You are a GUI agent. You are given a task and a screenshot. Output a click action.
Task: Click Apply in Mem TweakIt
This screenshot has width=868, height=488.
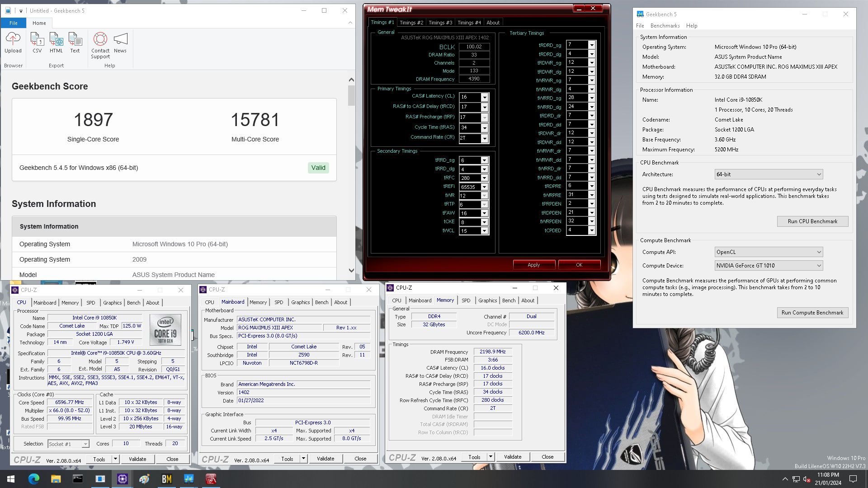(x=534, y=265)
